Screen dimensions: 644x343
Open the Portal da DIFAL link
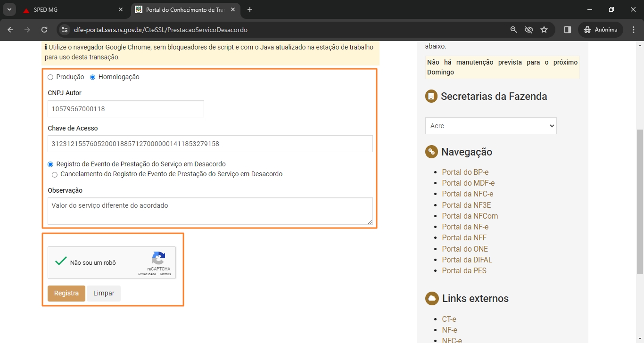pos(467,260)
